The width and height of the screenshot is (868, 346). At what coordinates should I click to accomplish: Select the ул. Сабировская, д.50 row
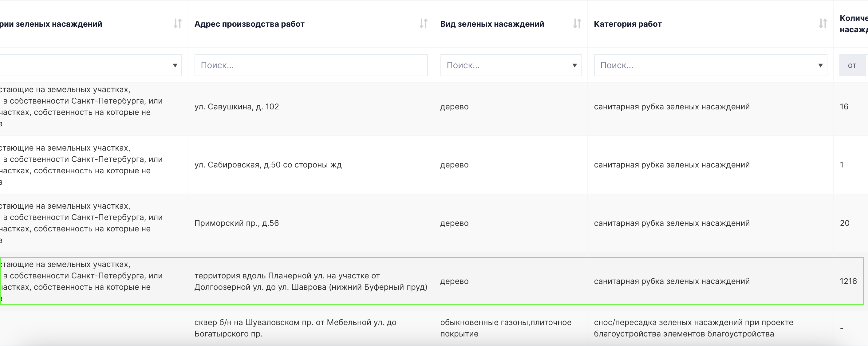pos(268,165)
